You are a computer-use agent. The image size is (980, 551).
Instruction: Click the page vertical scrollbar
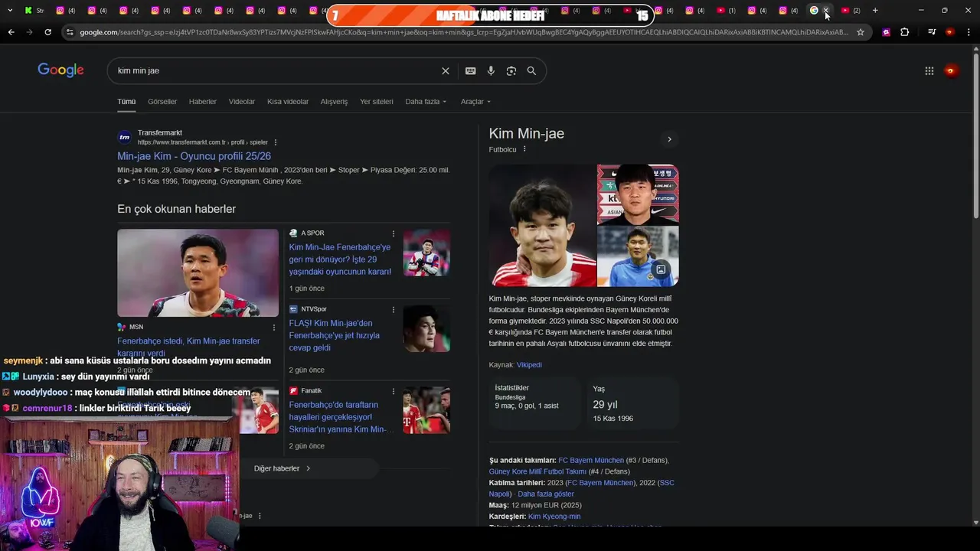tap(975, 138)
